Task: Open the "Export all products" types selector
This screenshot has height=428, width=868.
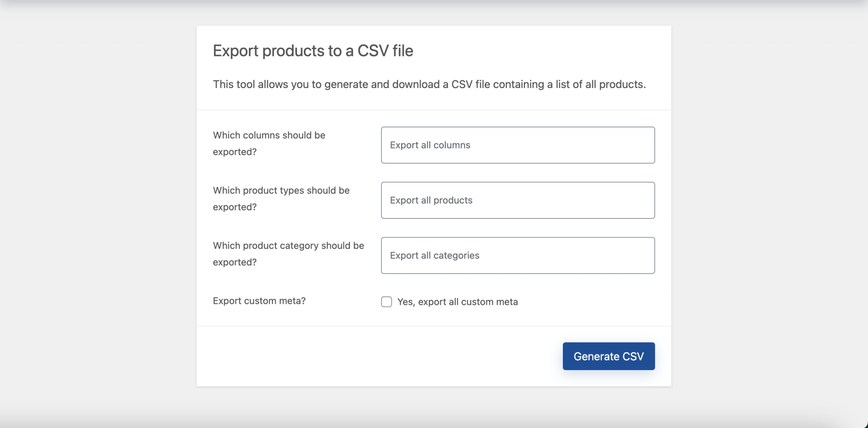Action: pos(517,200)
